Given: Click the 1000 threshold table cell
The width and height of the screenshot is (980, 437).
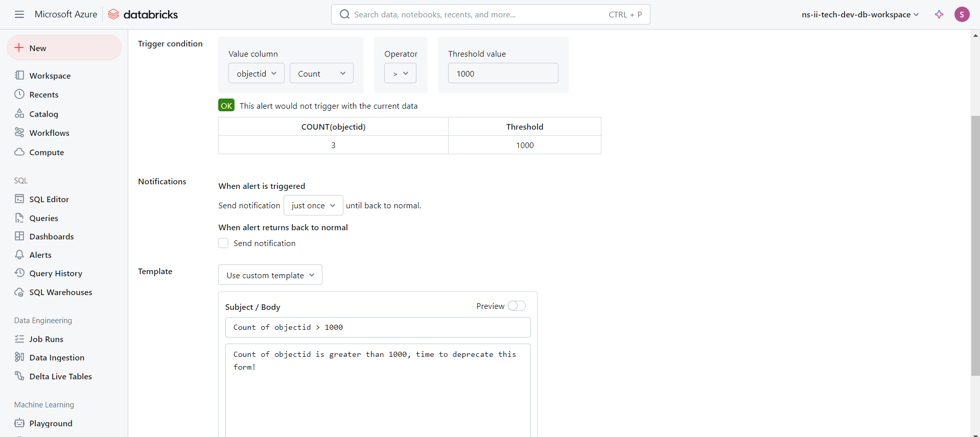Looking at the screenshot, I should coord(525,145).
